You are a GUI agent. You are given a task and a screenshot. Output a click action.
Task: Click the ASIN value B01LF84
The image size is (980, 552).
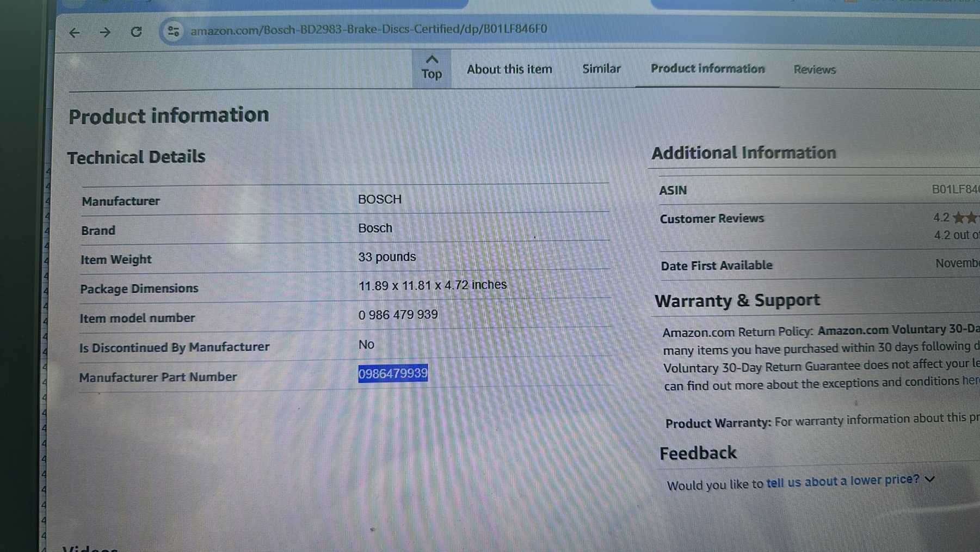pos(956,189)
